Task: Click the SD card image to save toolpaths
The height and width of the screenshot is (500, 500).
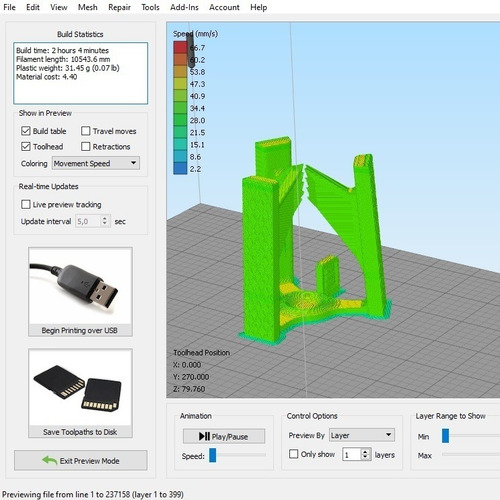Action: pos(80,388)
